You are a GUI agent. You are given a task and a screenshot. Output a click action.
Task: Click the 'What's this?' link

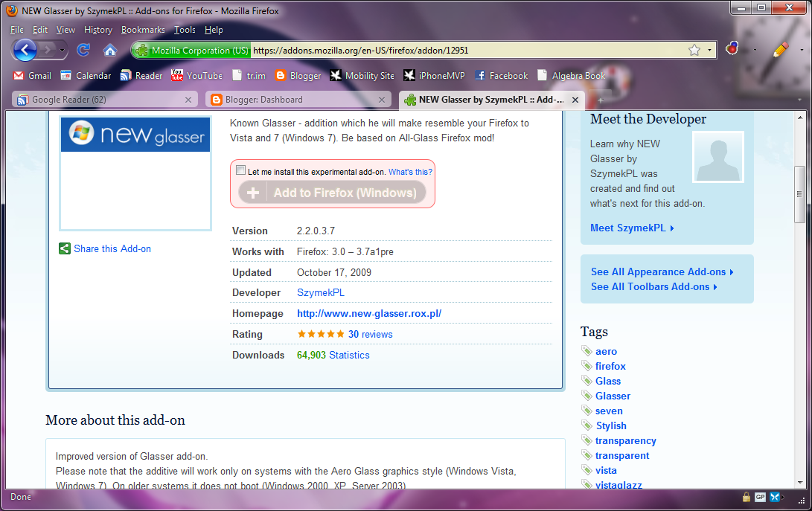coord(410,172)
